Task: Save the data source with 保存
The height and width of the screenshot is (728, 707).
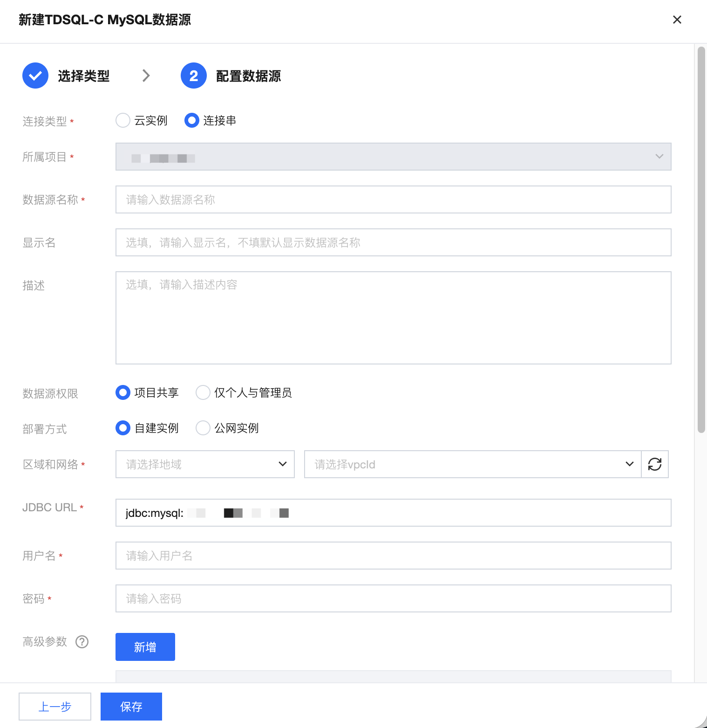Action: point(131,707)
